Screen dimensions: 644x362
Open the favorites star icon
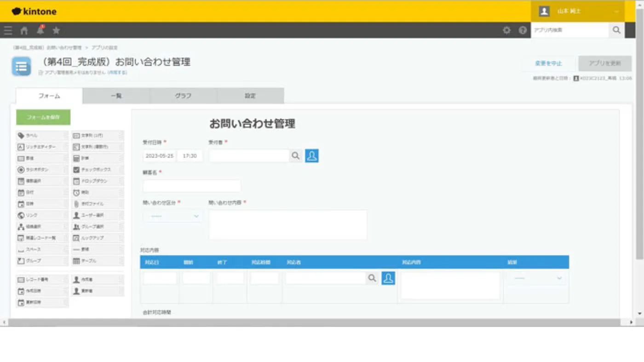coord(56,30)
